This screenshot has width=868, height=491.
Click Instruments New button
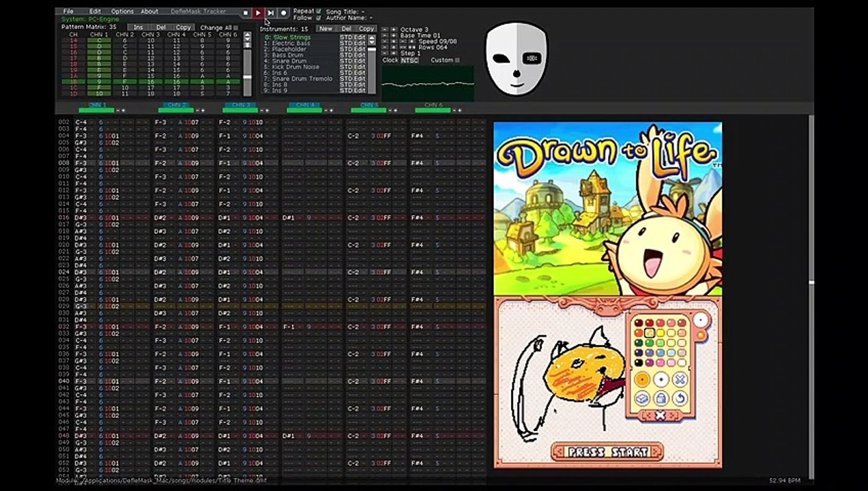tap(325, 29)
